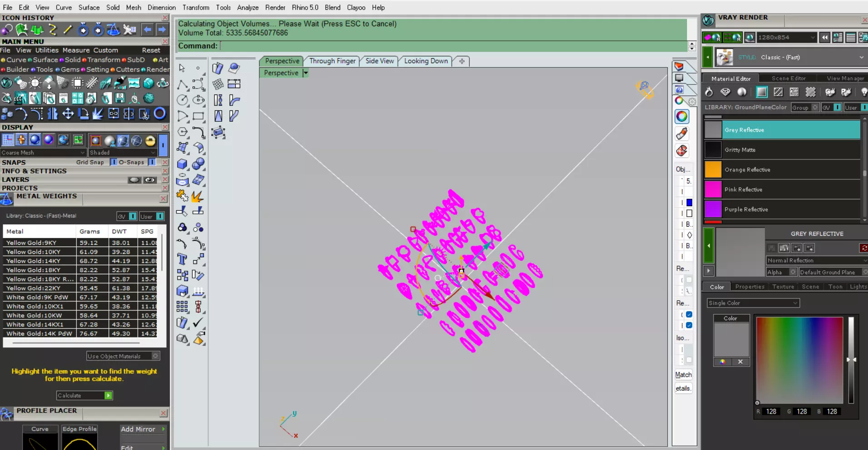Collapse the green arrow beside the Style thumbnail
The width and height of the screenshot is (868, 450).
(x=708, y=58)
